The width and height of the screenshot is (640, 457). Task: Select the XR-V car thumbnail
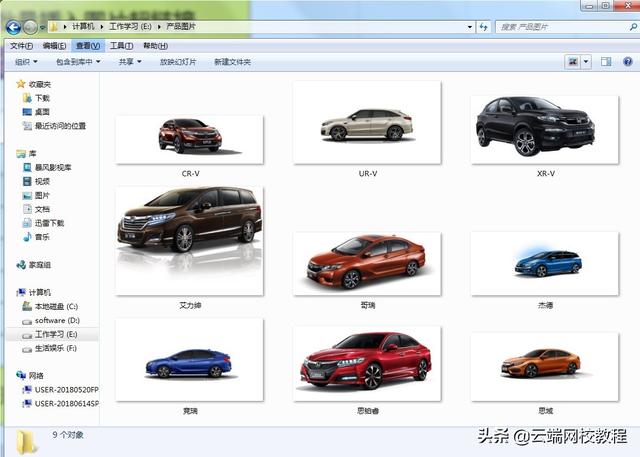click(545, 130)
